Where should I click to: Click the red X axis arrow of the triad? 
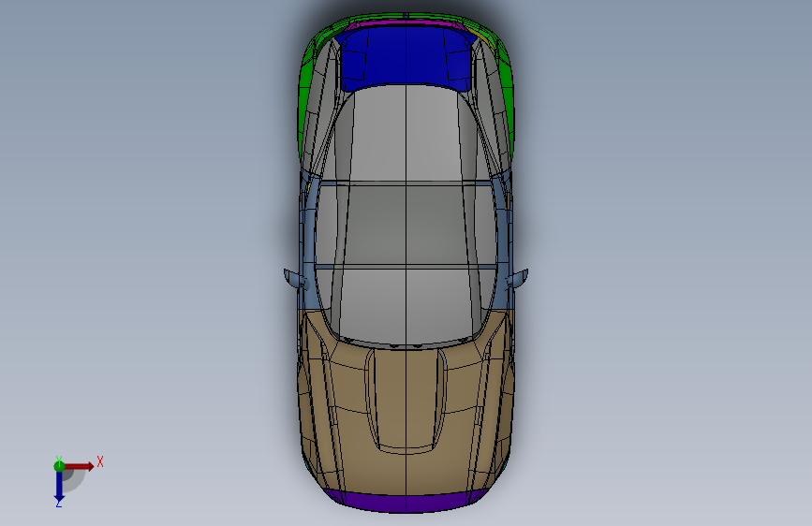pyautogui.click(x=79, y=466)
